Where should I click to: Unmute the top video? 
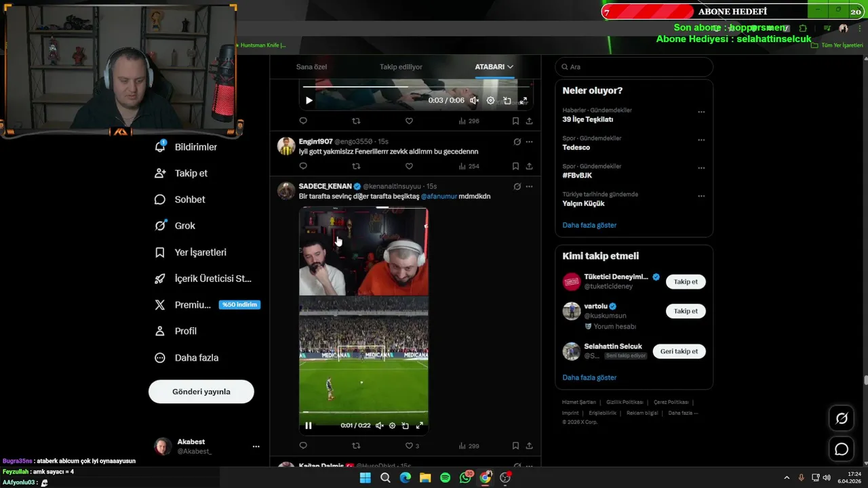pyautogui.click(x=474, y=100)
